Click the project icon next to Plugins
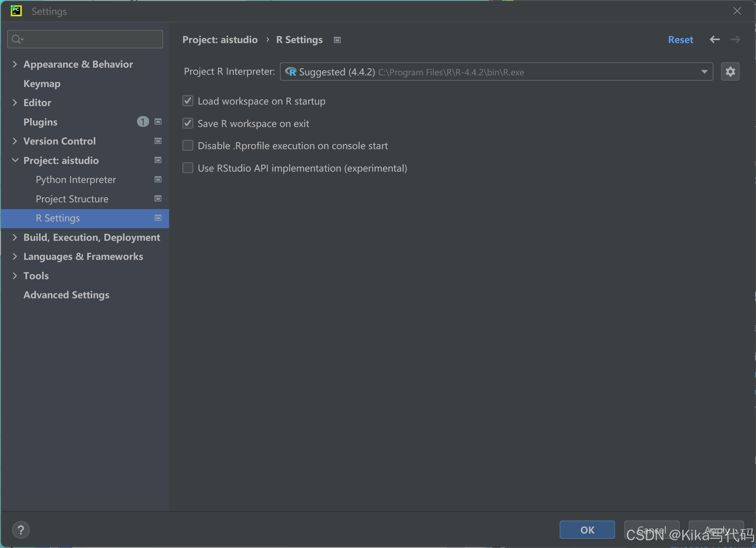The width and height of the screenshot is (756, 548). (158, 122)
